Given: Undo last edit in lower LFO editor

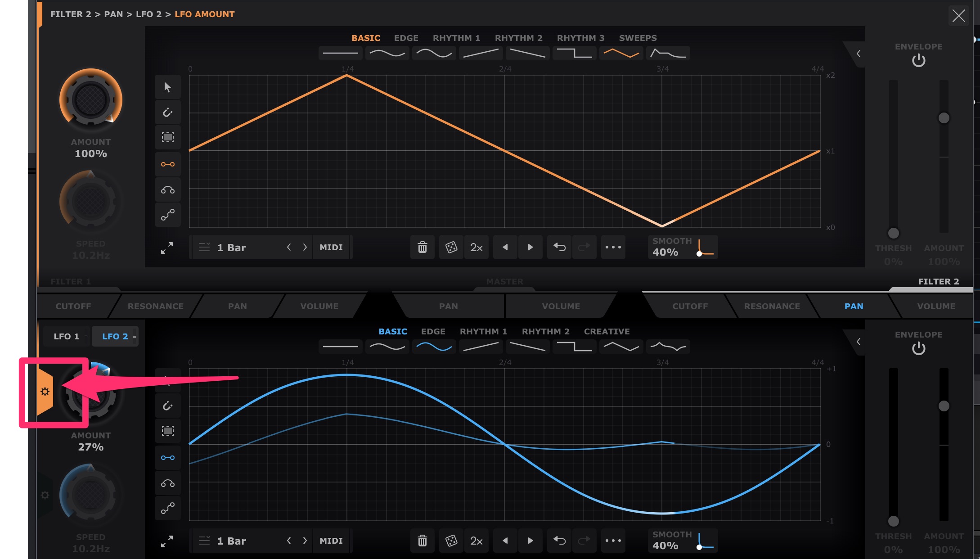Looking at the screenshot, I should [x=559, y=541].
